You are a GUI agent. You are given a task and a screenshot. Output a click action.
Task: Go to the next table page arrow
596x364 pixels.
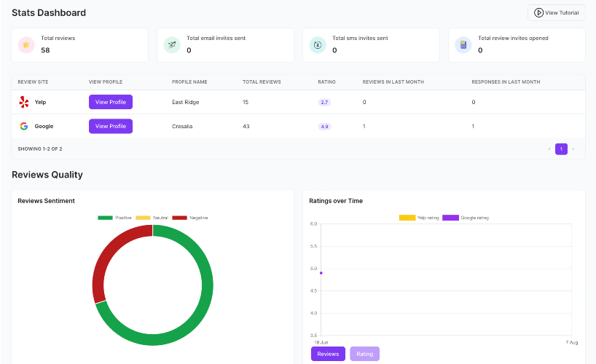[573, 149]
